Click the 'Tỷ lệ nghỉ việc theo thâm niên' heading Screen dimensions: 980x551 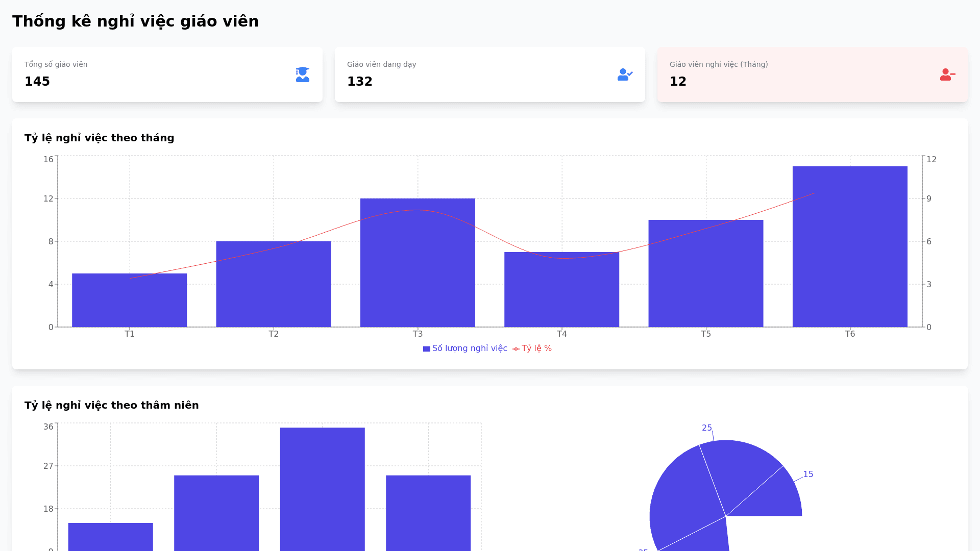[x=112, y=405]
